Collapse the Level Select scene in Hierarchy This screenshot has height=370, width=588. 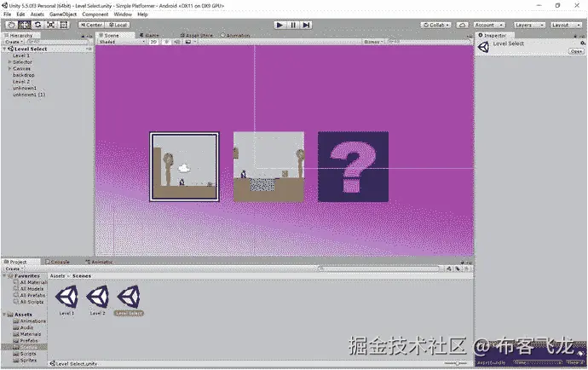pyautogui.click(x=4, y=49)
